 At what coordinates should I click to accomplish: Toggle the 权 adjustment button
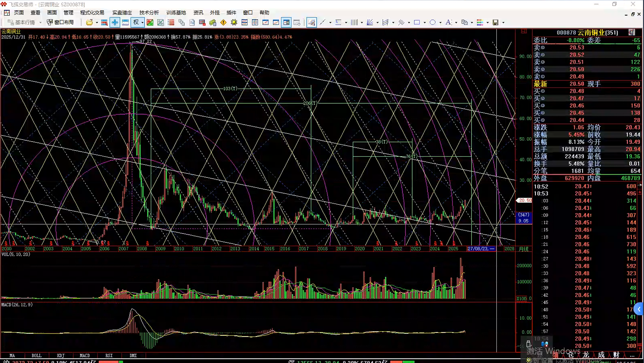pyautogui.click(x=136, y=22)
